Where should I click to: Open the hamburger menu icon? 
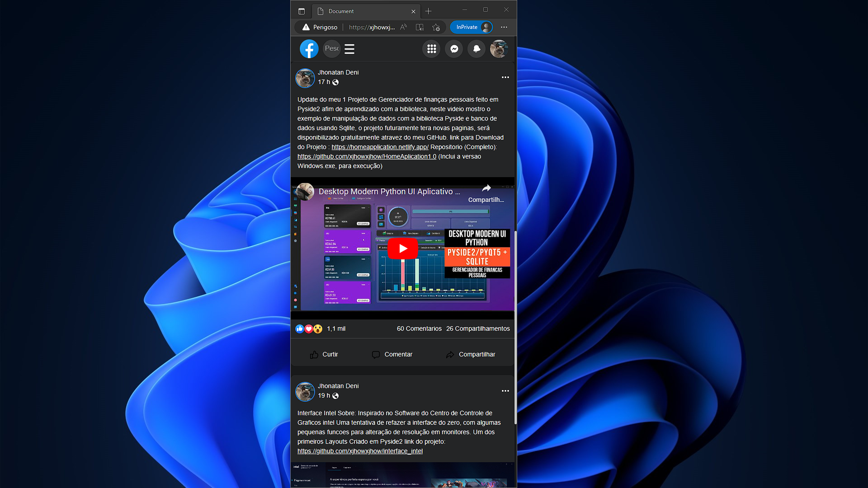click(349, 49)
